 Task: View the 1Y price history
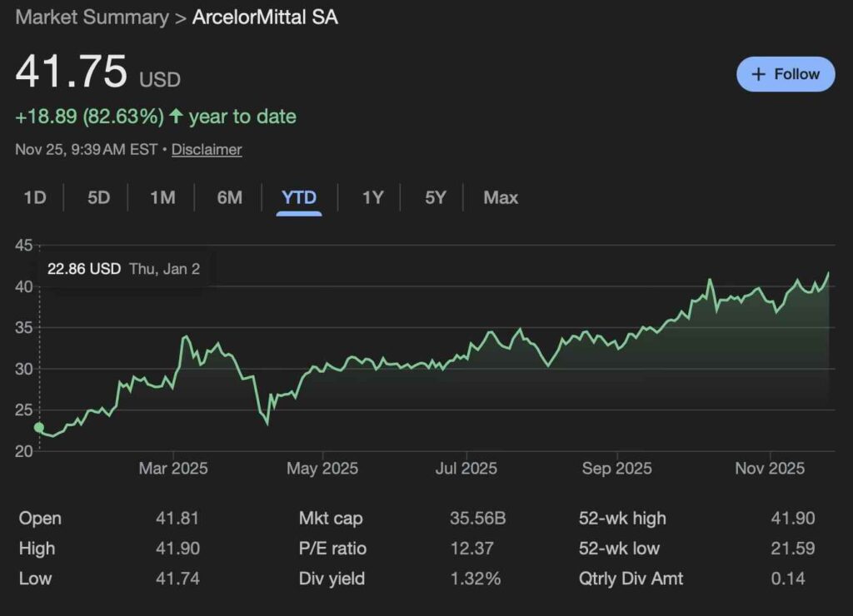click(372, 197)
